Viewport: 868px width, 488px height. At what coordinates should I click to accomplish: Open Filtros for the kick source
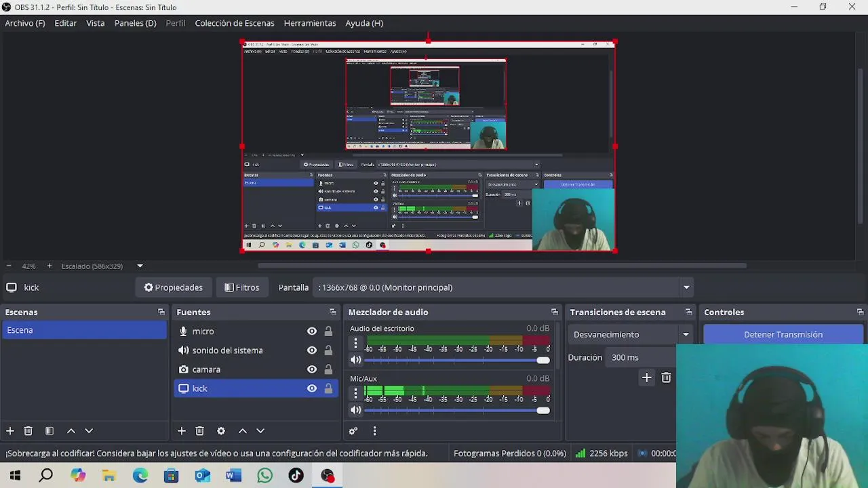pos(242,287)
